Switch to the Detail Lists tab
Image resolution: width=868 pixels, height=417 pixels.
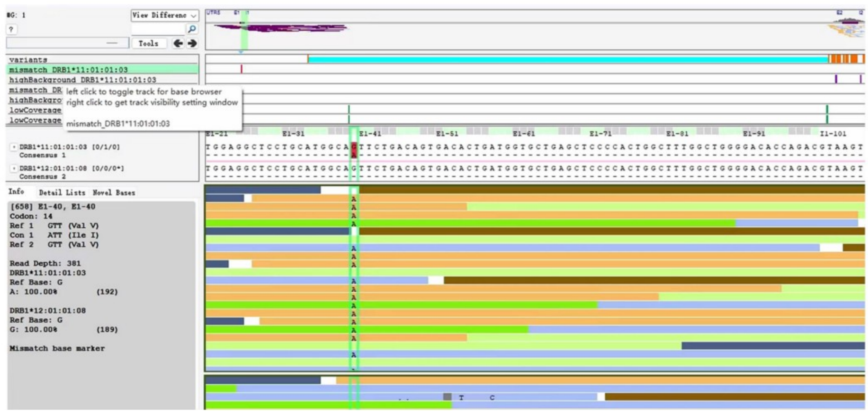click(62, 193)
